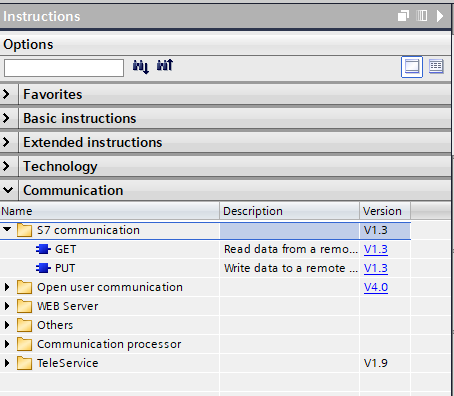Open the V1.3 version link for GET
Screen dimensions: 454x396
376,249
